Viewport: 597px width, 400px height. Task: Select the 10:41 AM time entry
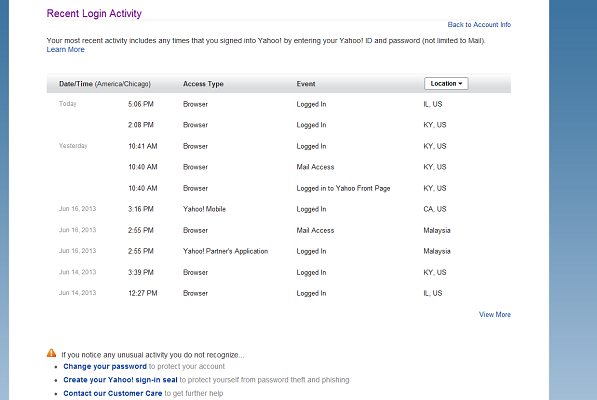tap(143, 147)
